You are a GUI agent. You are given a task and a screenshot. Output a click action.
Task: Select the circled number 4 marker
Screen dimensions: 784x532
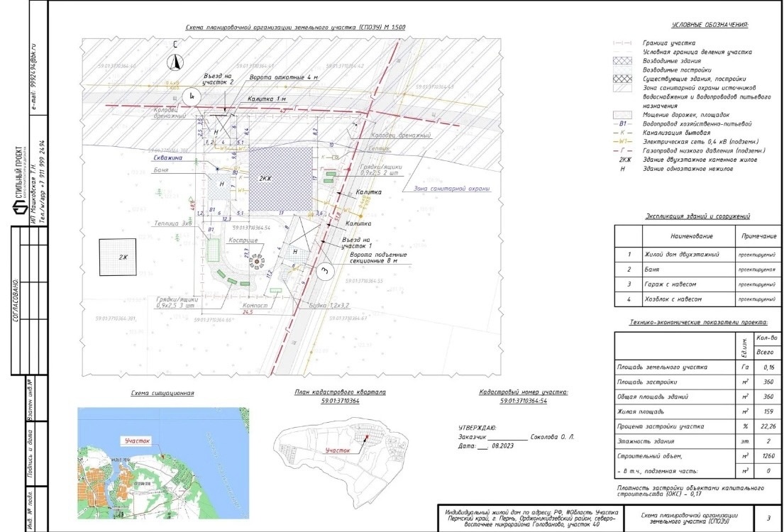pos(192,96)
